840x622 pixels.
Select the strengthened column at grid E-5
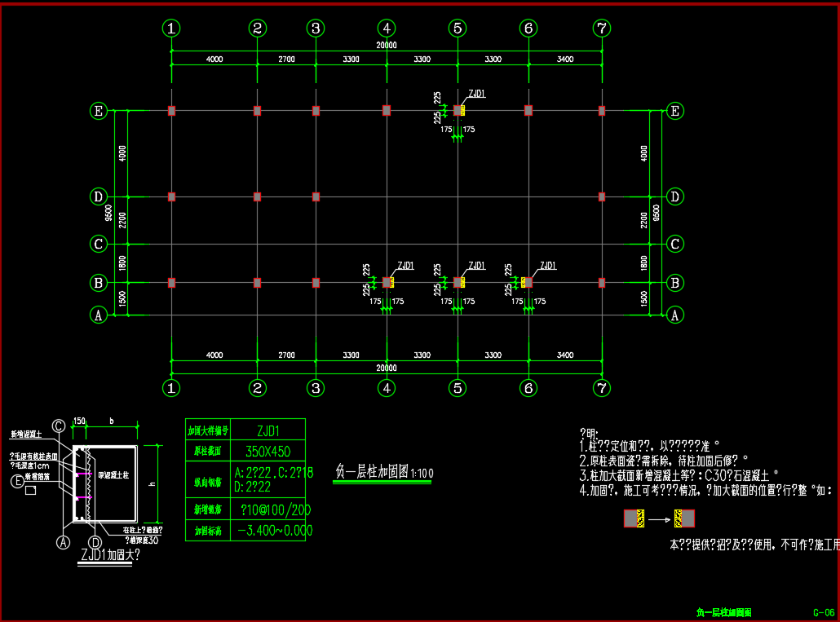pyautogui.click(x=458, y=110)
